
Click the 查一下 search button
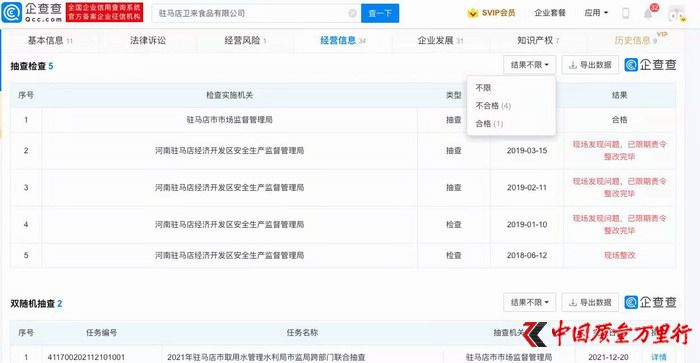pos(380,13)
